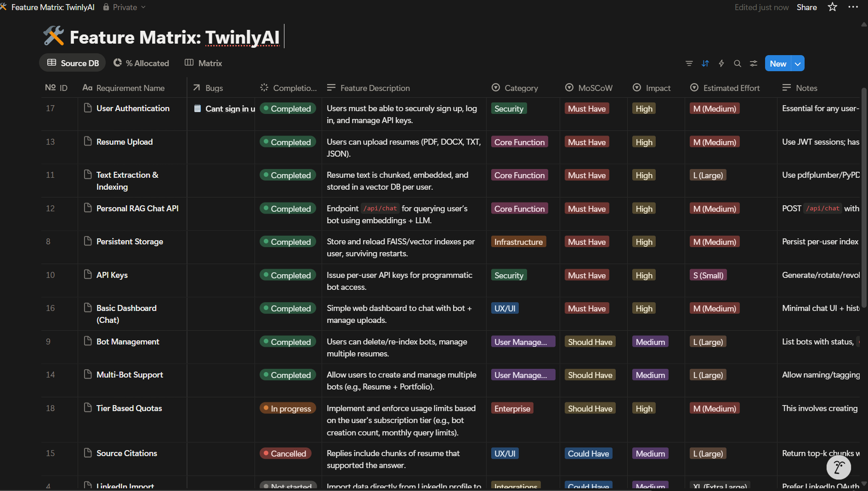
Task: Open page icon for Tier Based Quotas row
Action: tap(88, 408)
